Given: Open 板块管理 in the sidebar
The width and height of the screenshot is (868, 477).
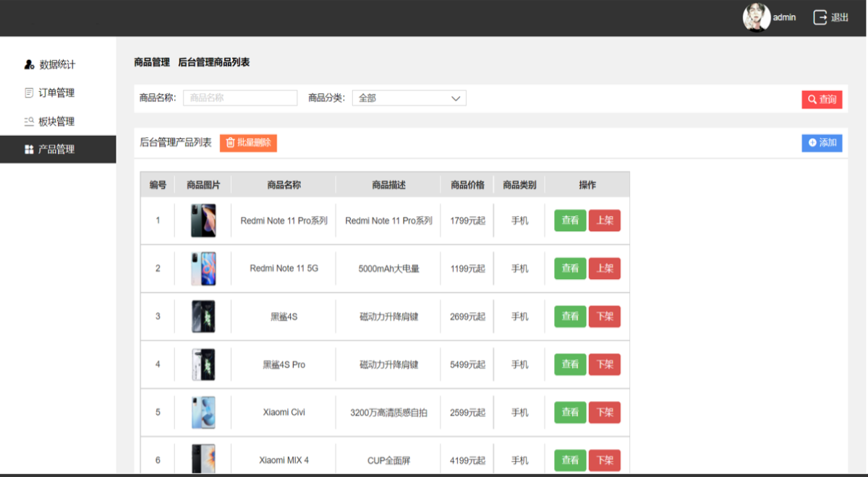Looking at the screenshot, I should (58, 121).
